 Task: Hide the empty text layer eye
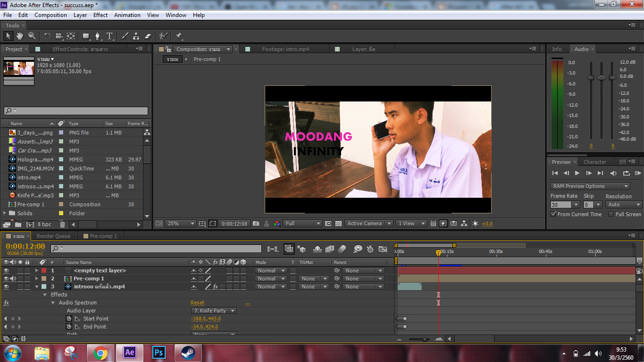click(x=7, y=271)
